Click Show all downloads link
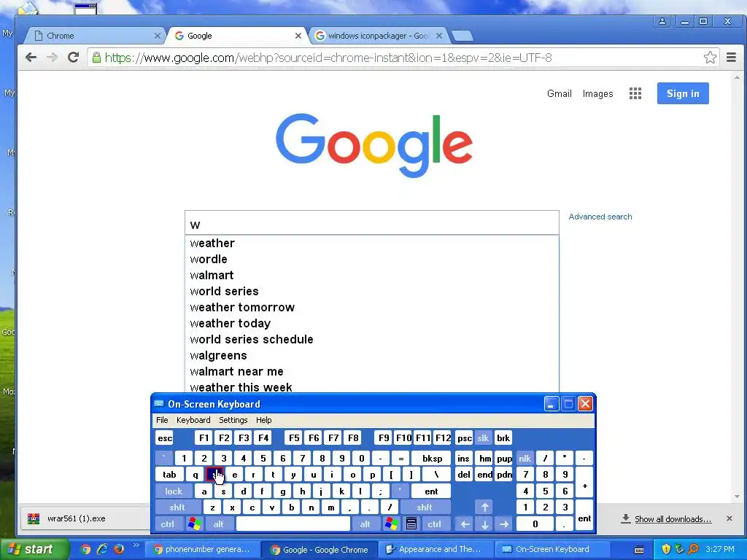The height and width of the screenshot is (560, 747). [x=673, y=519]
